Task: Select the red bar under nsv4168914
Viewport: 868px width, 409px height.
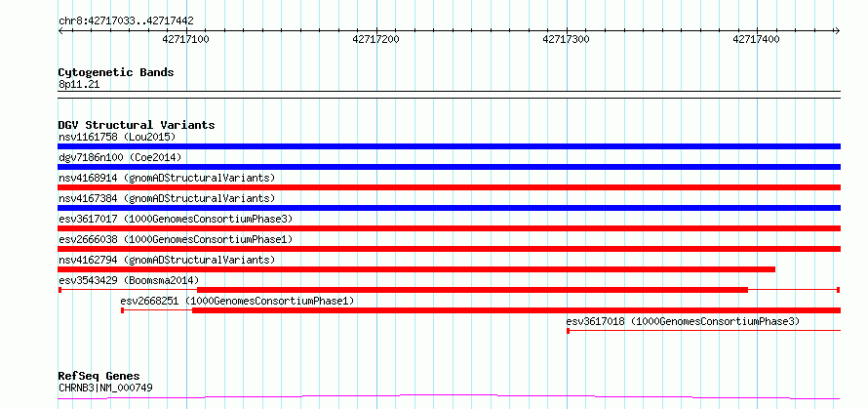Action: (449, 187)
